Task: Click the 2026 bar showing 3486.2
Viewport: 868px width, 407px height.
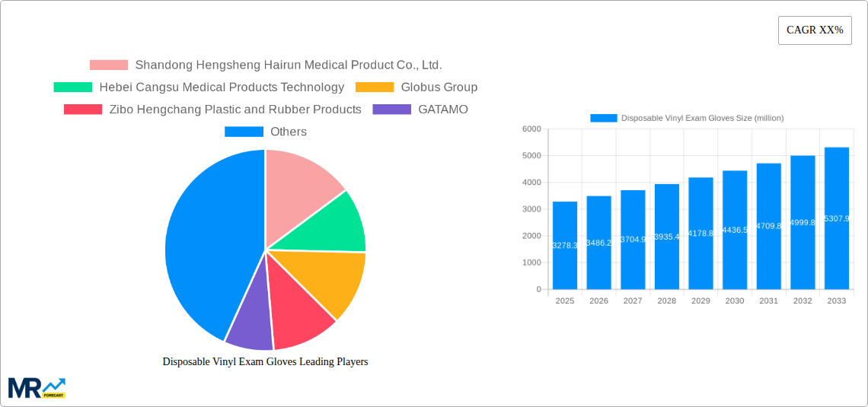Action: 599,243
